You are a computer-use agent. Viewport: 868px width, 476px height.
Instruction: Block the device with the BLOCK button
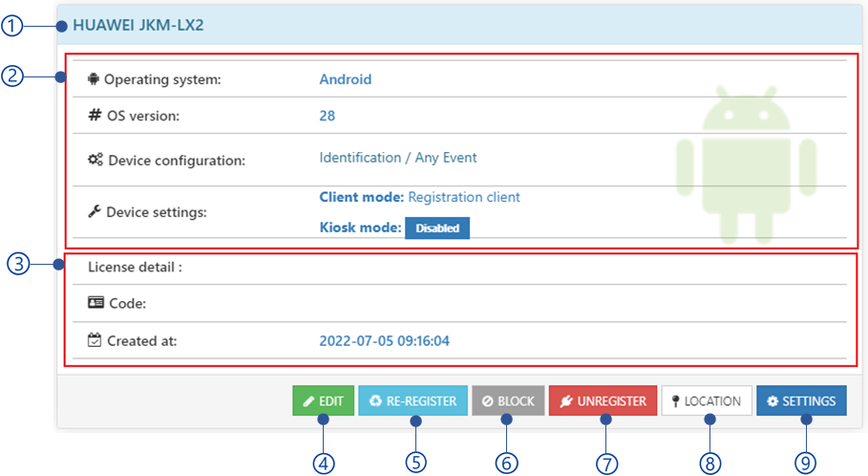click(x=508, y=400)
